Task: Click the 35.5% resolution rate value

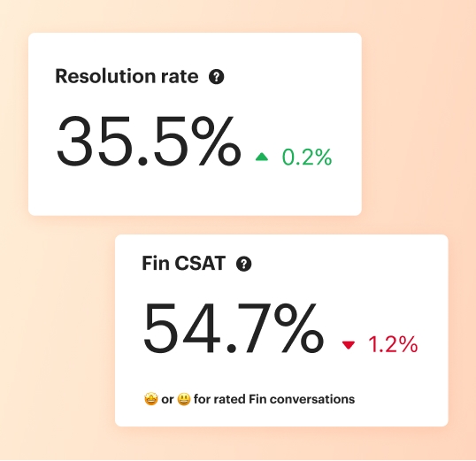Action: 149,142
